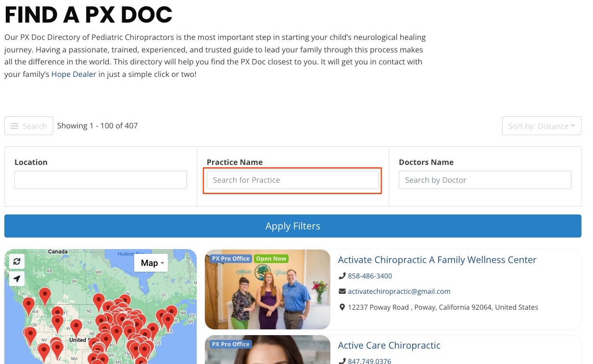Screen dimensions: 593x364
Task: Click the Apply Filters button
Action: [x=293, y=226]
